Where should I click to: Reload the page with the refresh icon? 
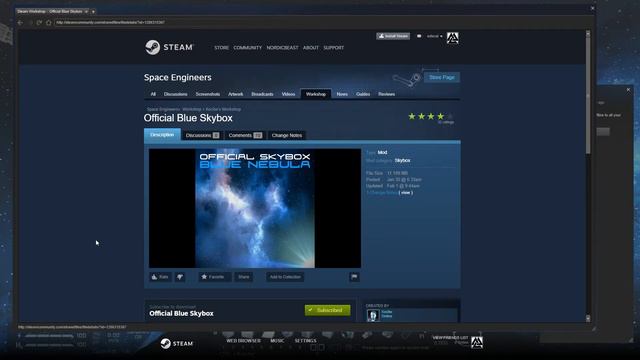point(39,22)
